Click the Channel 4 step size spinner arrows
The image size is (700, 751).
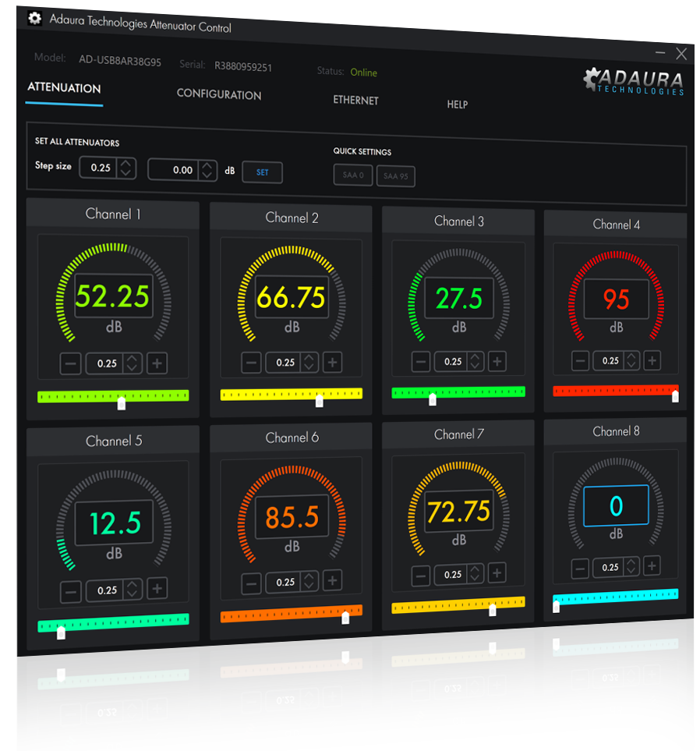click(x=631, y=360)
